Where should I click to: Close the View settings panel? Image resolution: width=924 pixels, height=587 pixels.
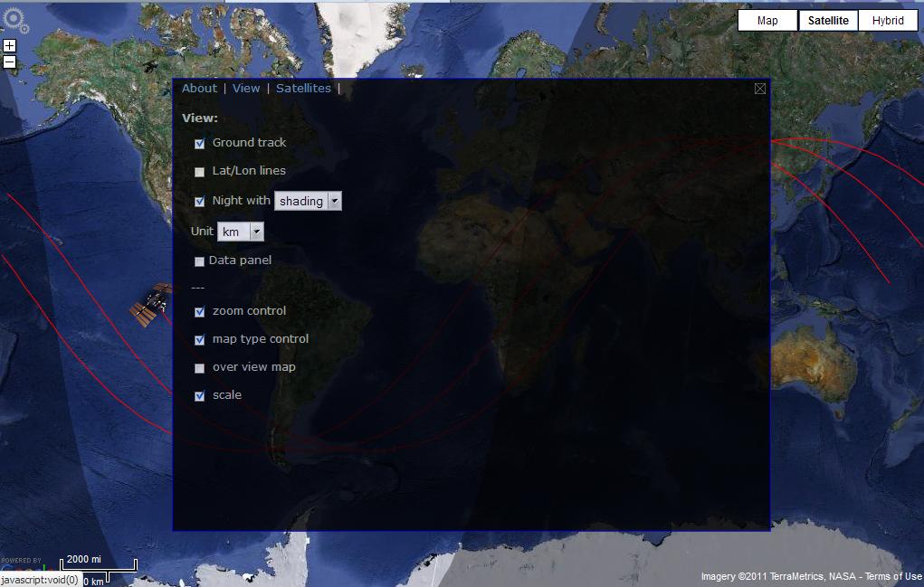(759, 89)
